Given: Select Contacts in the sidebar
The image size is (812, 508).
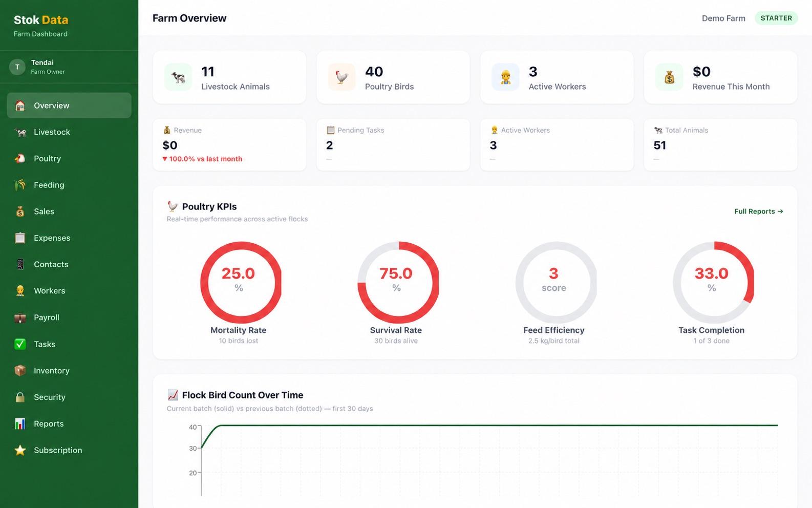Looking at the screenshot, I should coord(69,264).
